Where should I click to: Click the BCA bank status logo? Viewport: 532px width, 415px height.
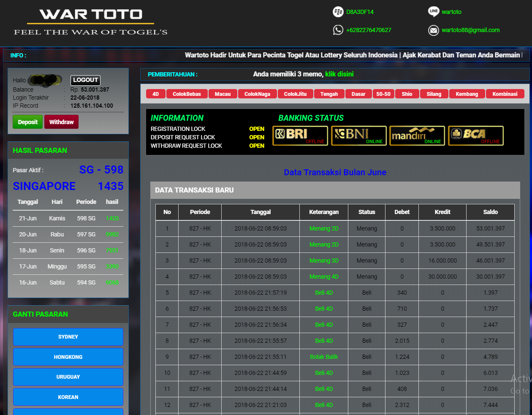(x=475, y=136)
